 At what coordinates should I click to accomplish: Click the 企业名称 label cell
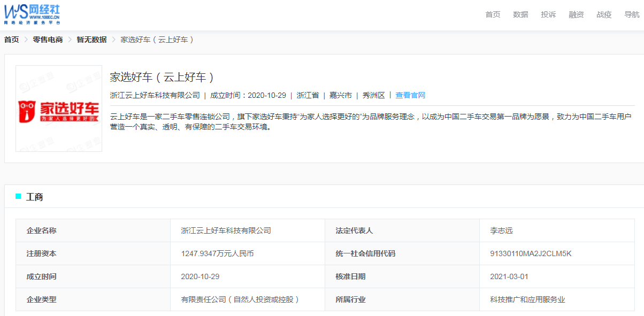click(93, 230)
